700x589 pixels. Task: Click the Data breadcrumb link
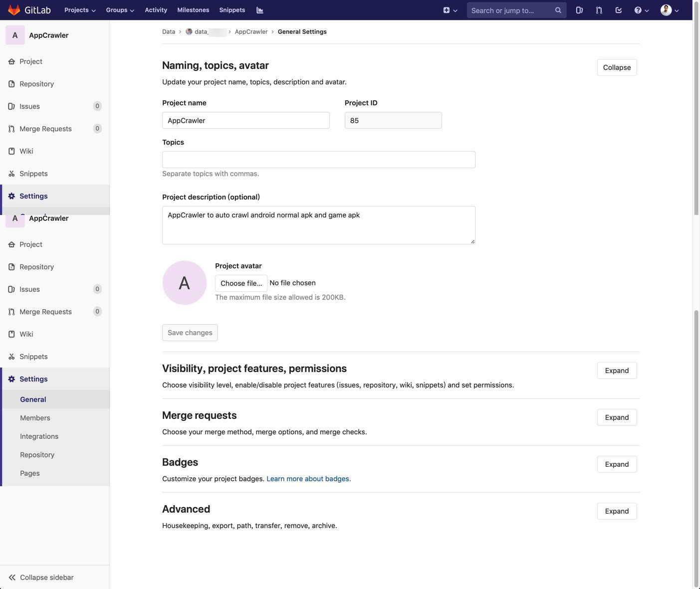(169, 31)
